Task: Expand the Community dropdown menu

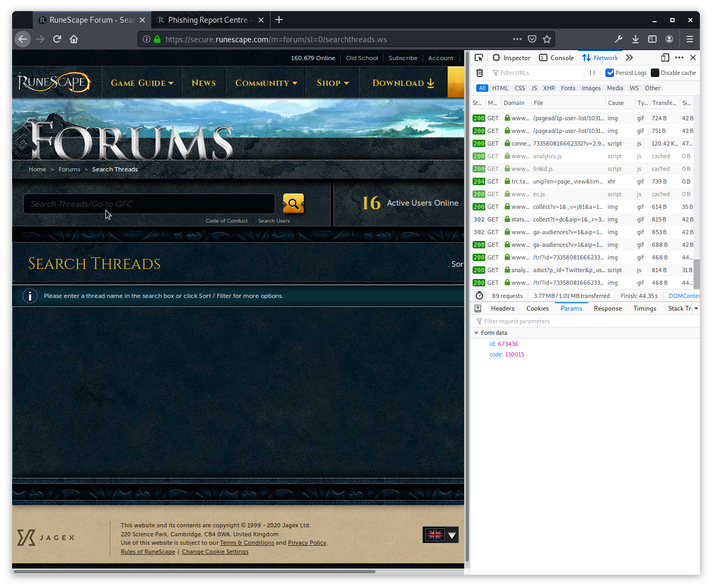Action: [x=266, y=83]
